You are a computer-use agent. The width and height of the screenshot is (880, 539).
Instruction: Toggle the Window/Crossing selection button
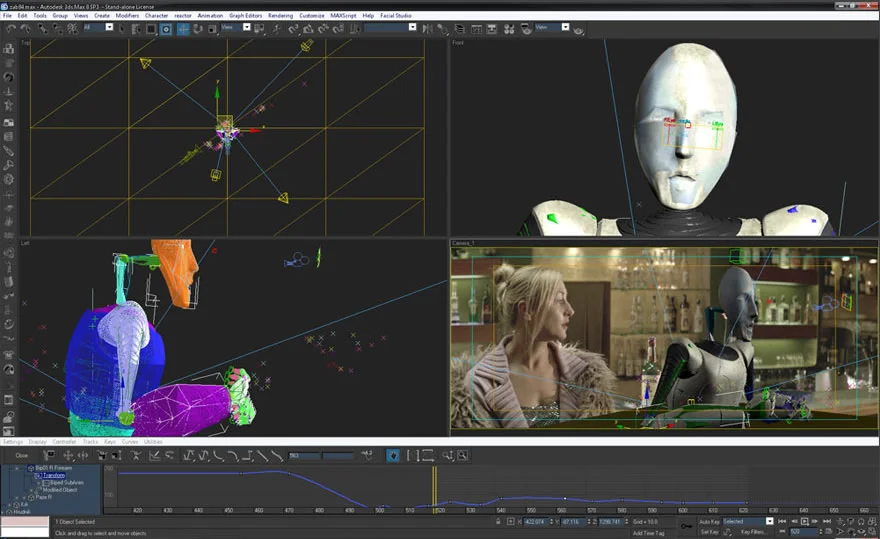166,29
